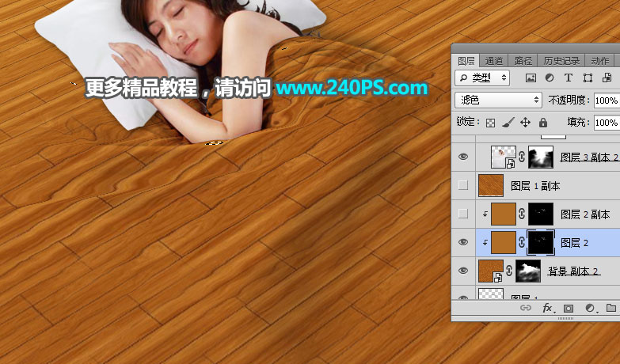
Task: Toggle lock position move icon
Action: pyautogui.click(x=525, y=123)
